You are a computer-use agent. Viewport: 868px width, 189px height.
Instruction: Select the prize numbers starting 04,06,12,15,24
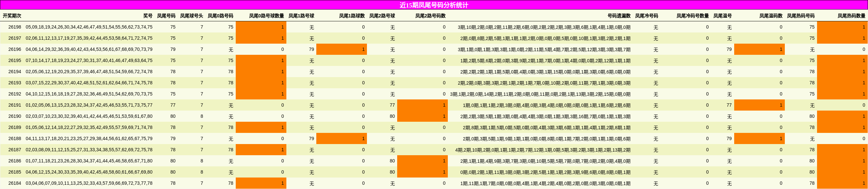click(x=89, y=172)
